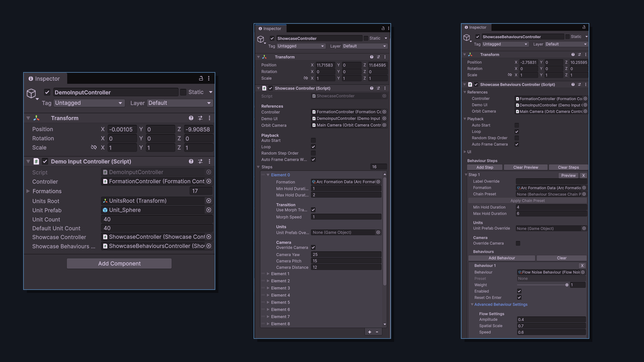The image size is (644, 362).
Task: Expand the Formations list in DemoInputController
Action: tap(28, 191)
